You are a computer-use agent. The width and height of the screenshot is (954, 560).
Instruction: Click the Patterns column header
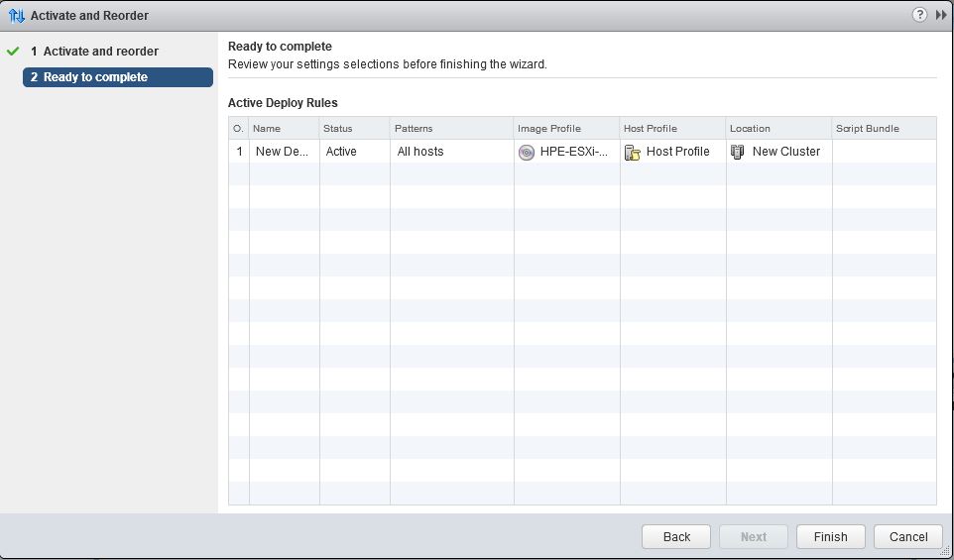pos(451,128)
